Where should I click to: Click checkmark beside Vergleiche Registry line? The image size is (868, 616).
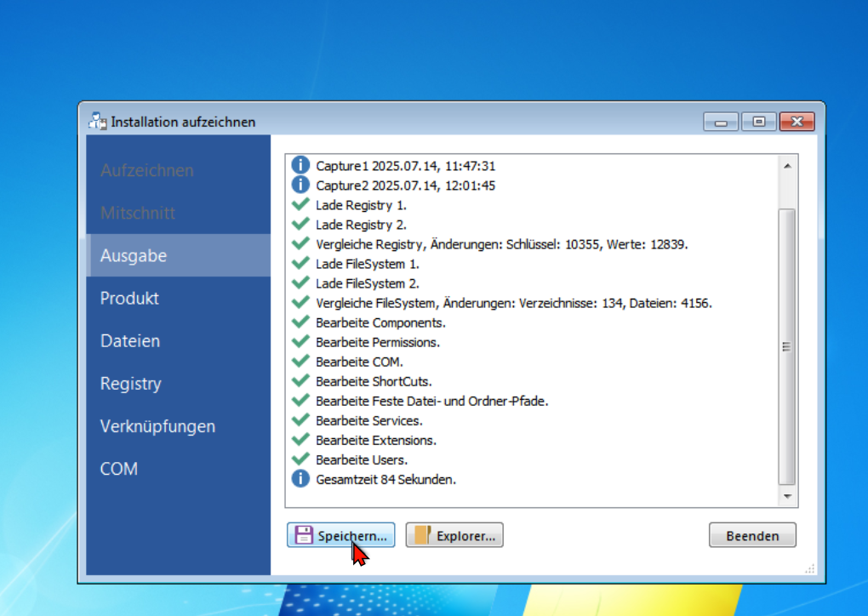300,243
